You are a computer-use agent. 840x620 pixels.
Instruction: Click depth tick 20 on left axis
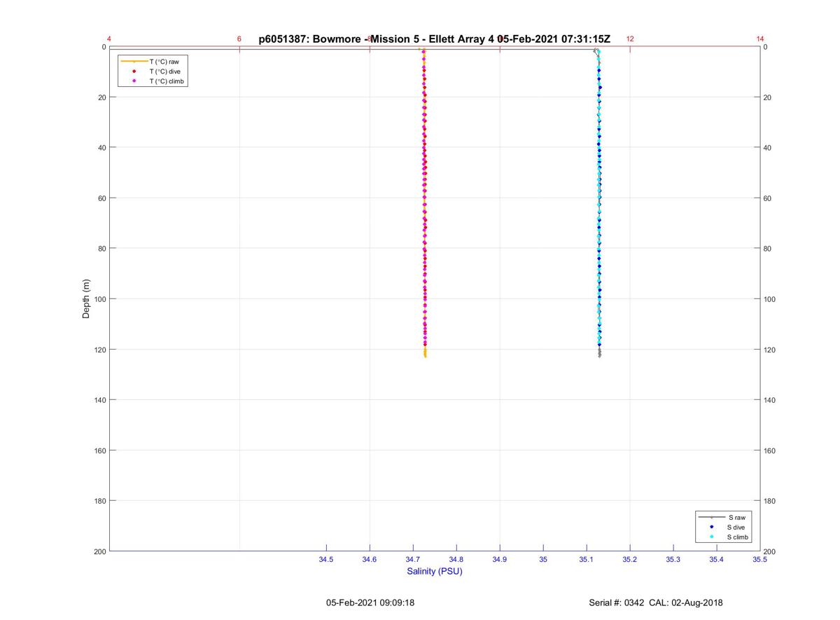point(101,97)
